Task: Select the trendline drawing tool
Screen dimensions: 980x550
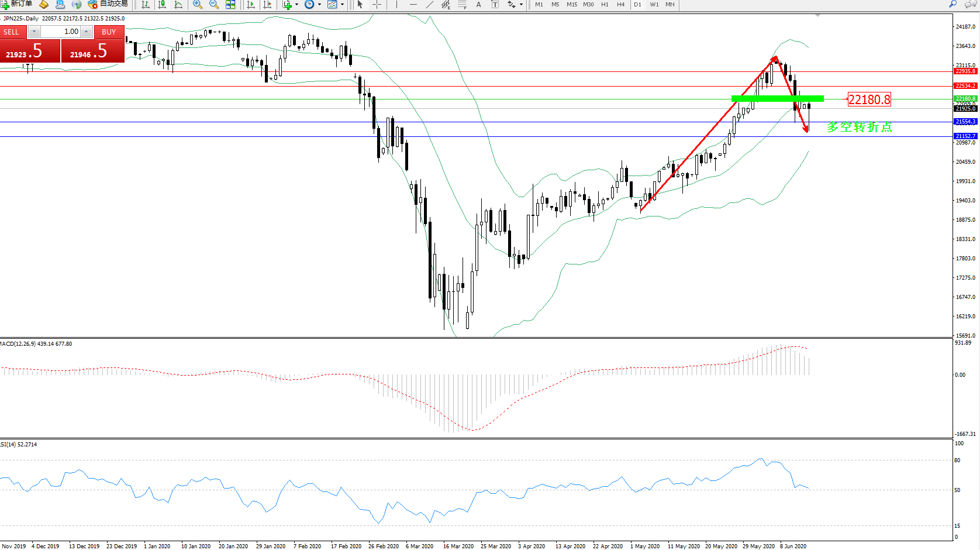Action: tap(430, 4)
